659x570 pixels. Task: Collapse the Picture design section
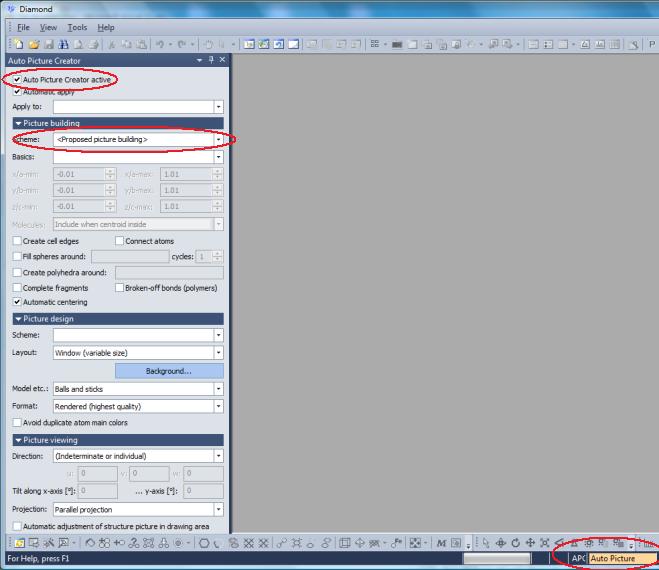coord(17,319)
